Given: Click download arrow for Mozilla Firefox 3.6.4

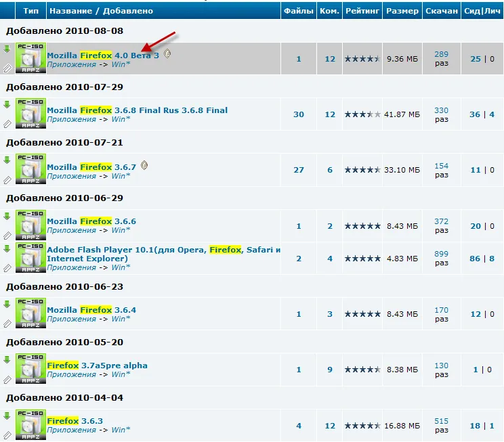Looking at the screenshot, I should [7, 304].
